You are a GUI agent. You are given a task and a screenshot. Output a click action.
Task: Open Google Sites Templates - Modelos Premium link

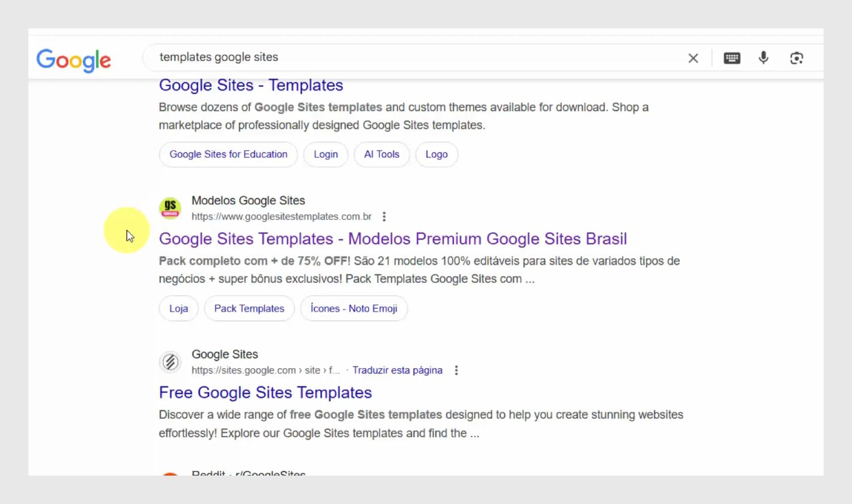click(393, 239)
